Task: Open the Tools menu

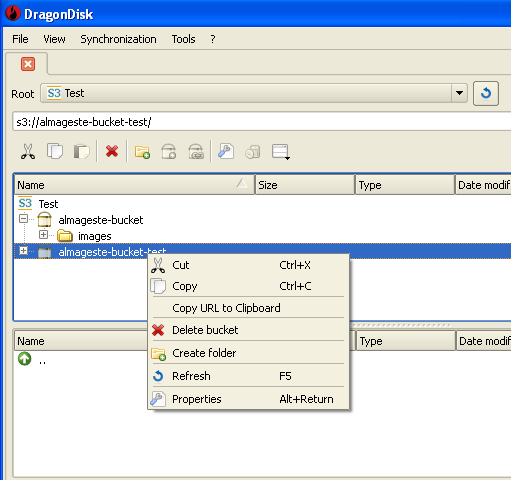Action: coord(183,39)
